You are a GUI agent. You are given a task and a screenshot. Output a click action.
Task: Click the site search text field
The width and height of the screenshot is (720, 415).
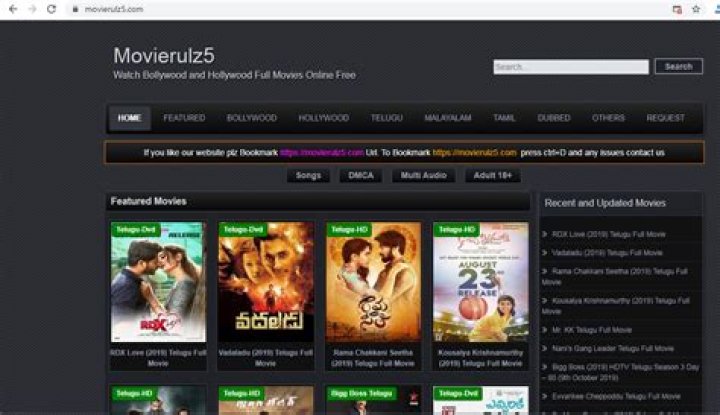coord(570,67)
